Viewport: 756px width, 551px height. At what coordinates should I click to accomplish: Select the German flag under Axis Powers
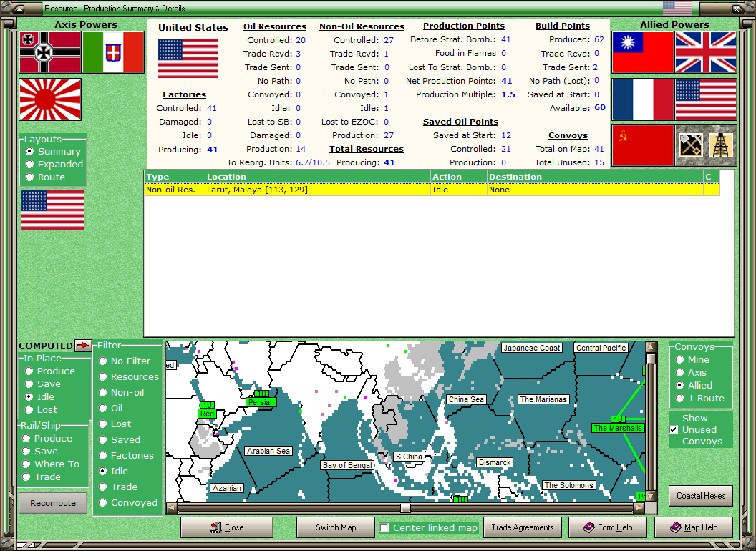click(x=50, y=52)
